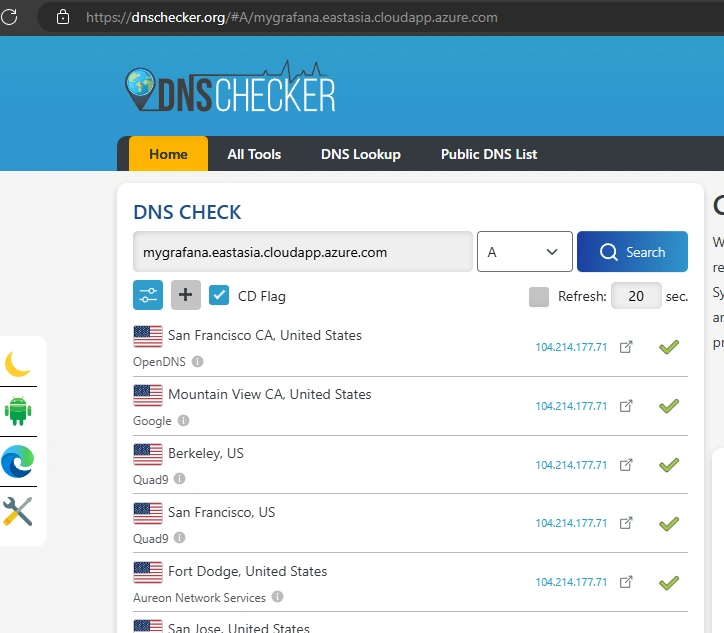Click the info icon next to Google

point(183,420)
